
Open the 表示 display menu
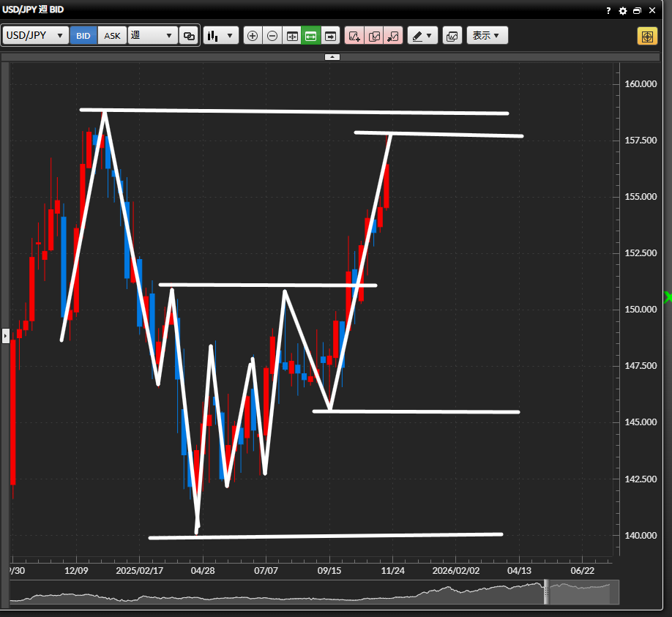click(487, 36)
